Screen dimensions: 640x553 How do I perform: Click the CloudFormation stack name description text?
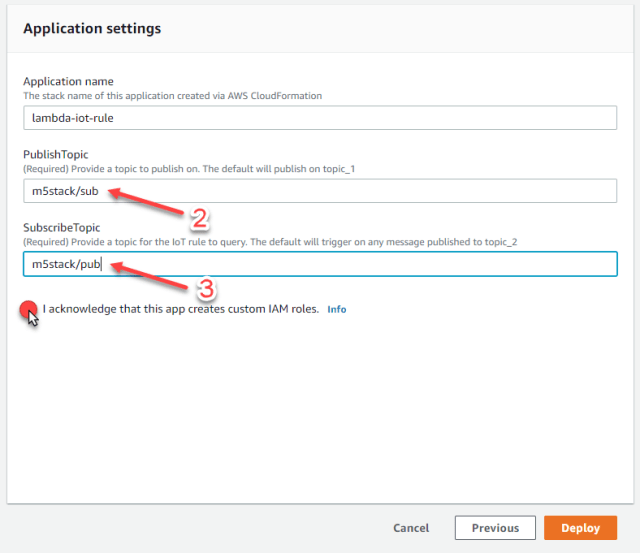172,95
